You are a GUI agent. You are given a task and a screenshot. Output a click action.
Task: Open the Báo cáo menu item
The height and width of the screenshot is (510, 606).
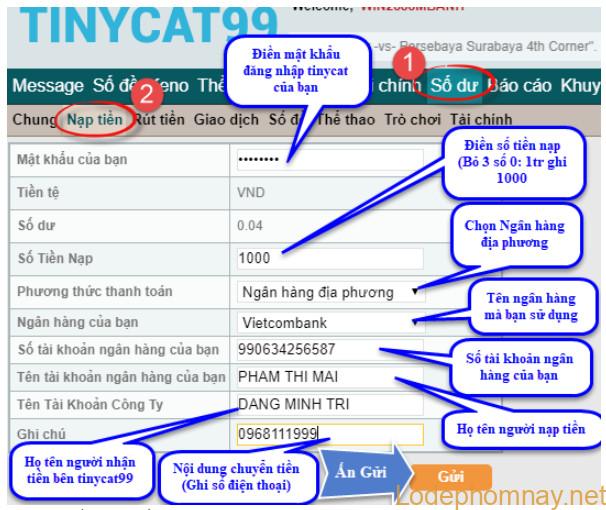point(519,85)
